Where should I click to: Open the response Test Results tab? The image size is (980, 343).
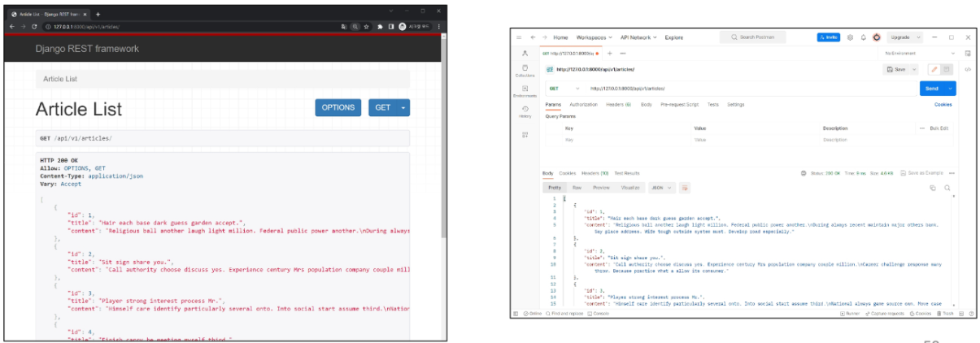point(626,173)
